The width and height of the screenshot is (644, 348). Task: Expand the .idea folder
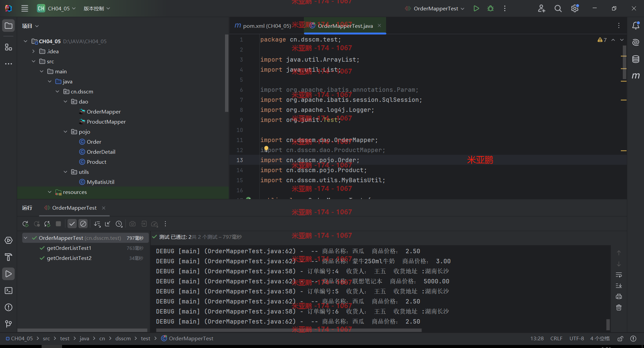pos(34,51)
